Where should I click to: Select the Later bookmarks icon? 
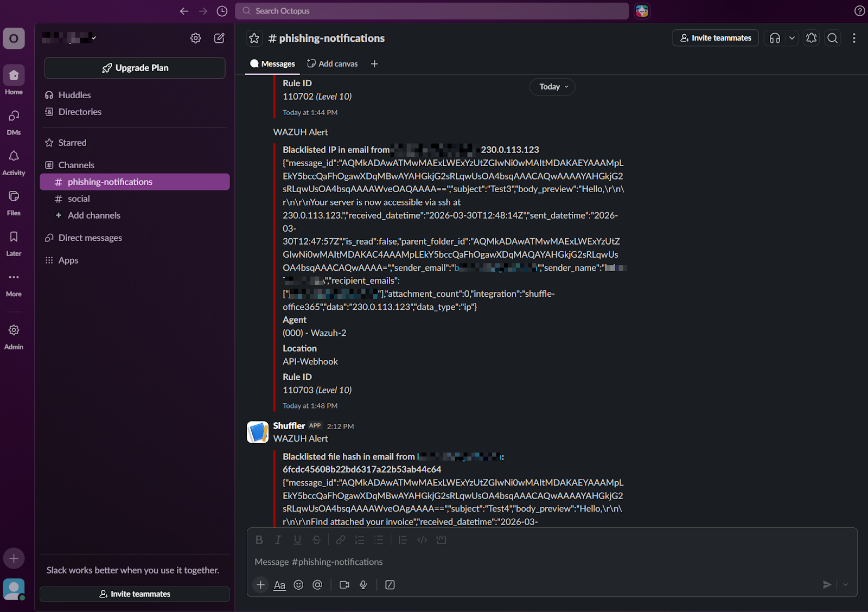(14, 240)
